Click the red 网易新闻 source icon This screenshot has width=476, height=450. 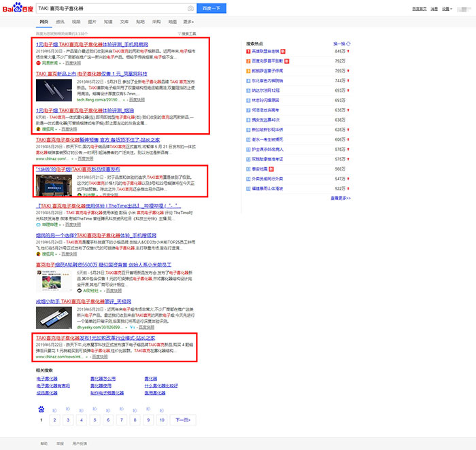[38, 63]
